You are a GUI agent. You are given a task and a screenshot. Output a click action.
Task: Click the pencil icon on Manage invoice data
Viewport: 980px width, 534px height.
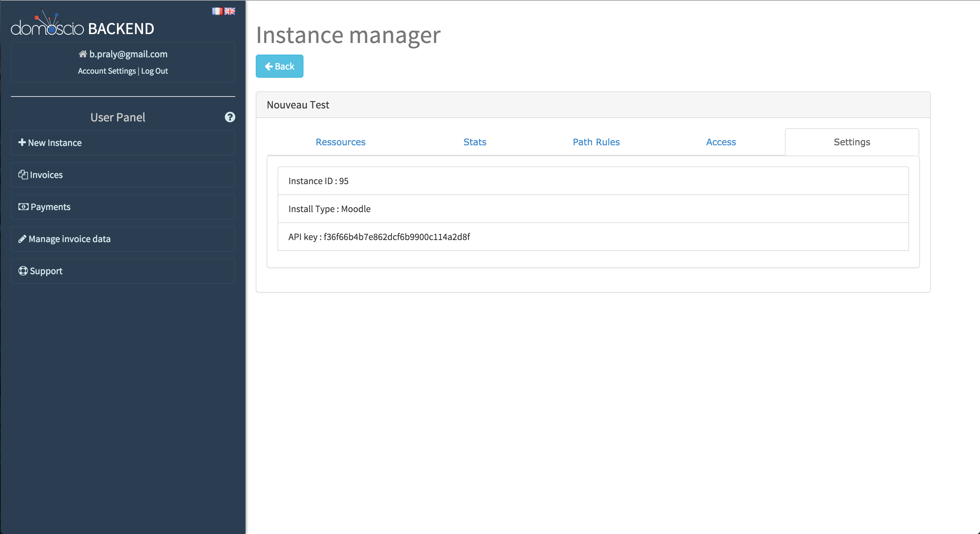[x=22, y=239]
